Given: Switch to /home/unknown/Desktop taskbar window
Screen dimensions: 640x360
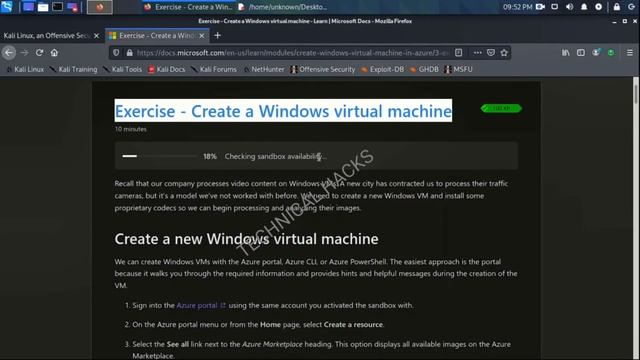Looking at the screenshot, I should 283,7.
